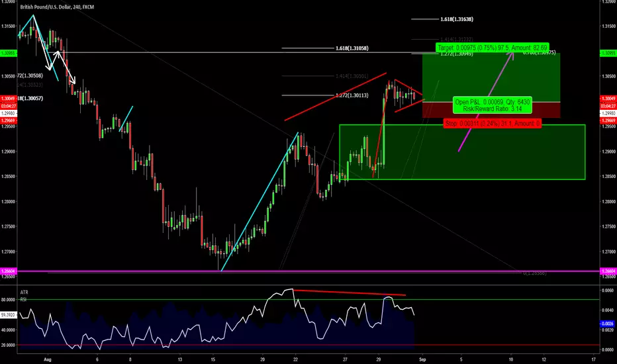Click the Sep date axis label
The width and height of the screenshot is (617, 364).
click(422, 359)
